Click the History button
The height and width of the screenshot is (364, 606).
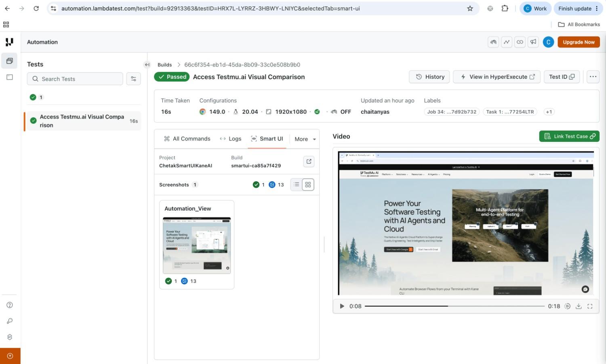[x=430, y=77]
